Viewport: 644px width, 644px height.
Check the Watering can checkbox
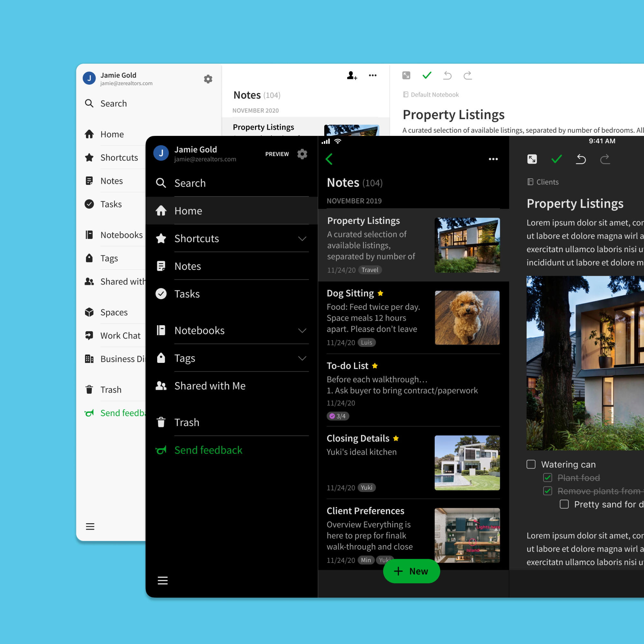tap(531, 464)
